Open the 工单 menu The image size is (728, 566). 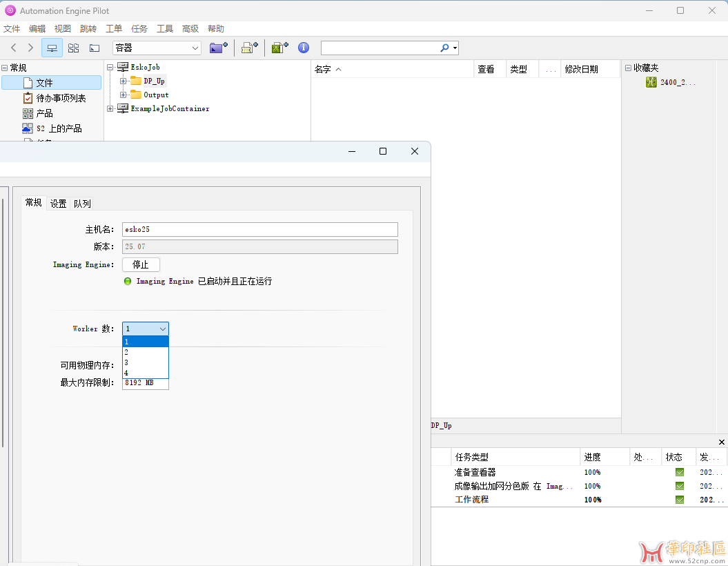click(114, 29)
